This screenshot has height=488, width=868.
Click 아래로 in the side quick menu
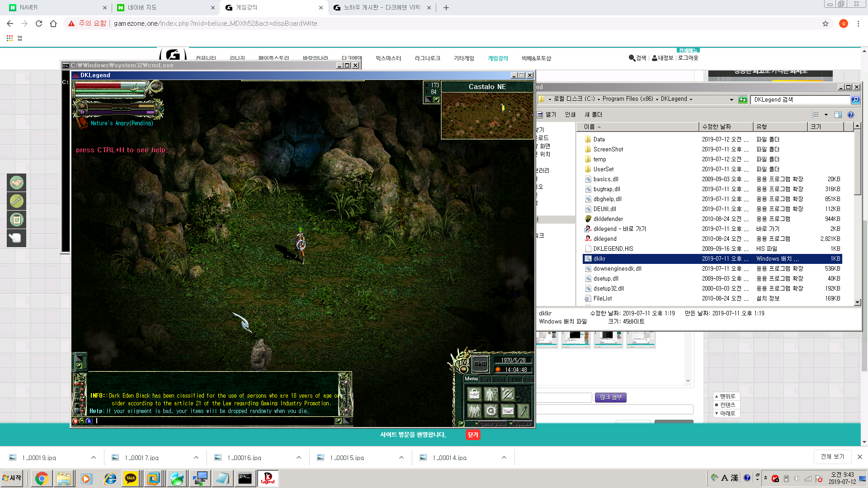pyautogui.click(x=726, y=413)
